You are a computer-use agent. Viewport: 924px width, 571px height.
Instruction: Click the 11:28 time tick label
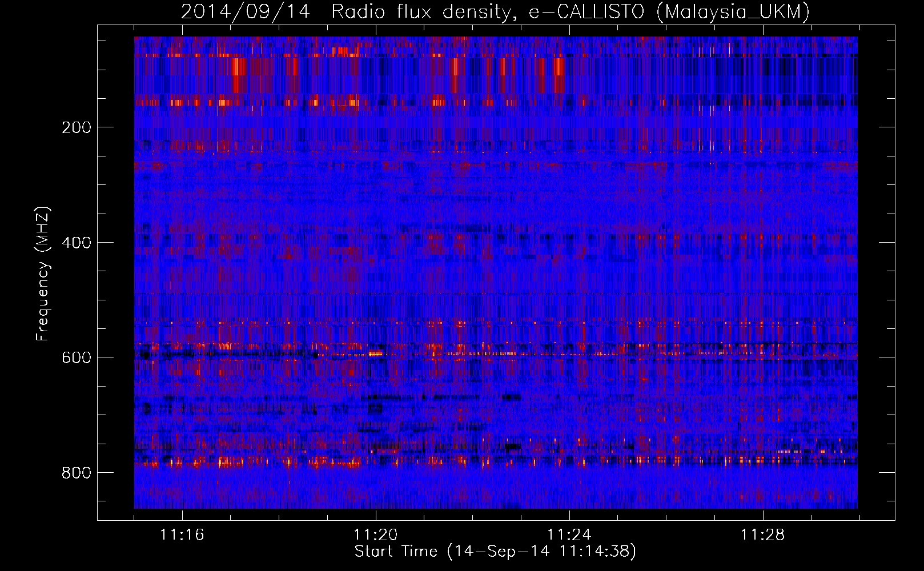pyautogui.click(x=763, y=535)
